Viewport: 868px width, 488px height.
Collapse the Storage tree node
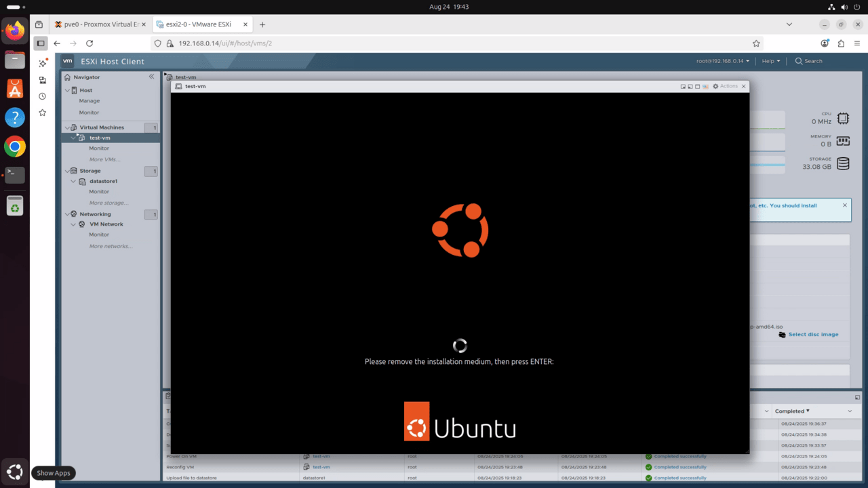[x=66, y=171]
